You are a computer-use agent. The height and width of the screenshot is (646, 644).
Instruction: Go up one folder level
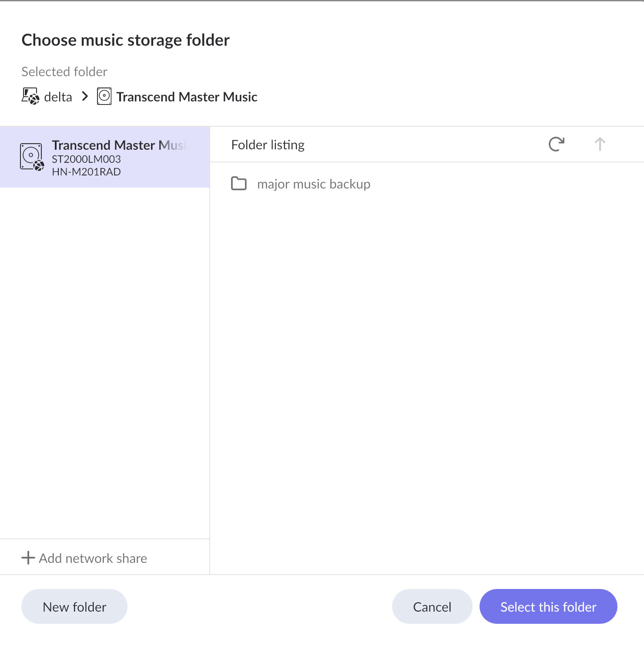(x=600, y=144)
